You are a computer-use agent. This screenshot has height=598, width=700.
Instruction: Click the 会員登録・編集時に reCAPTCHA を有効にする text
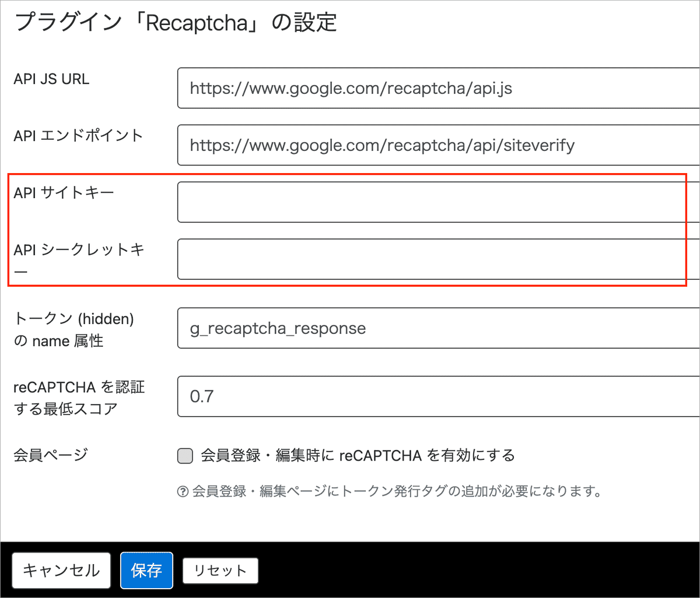click(358, 455)
